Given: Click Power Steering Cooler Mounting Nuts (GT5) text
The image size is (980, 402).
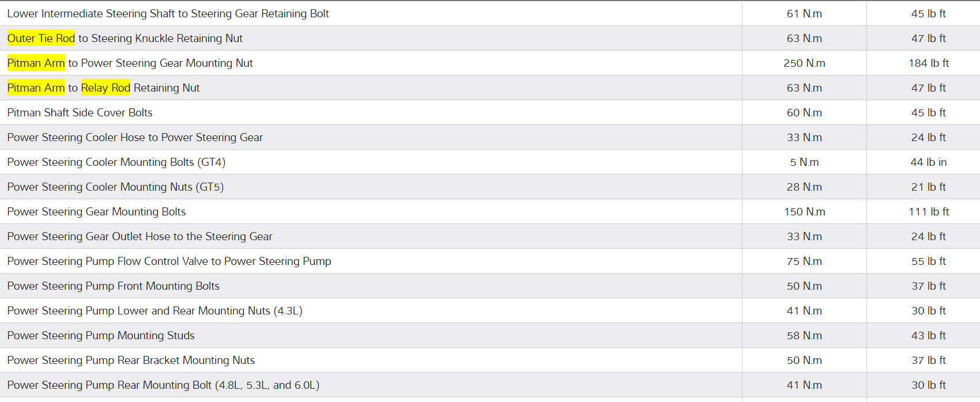Looking at the screenshot, I should pos(115,187).
